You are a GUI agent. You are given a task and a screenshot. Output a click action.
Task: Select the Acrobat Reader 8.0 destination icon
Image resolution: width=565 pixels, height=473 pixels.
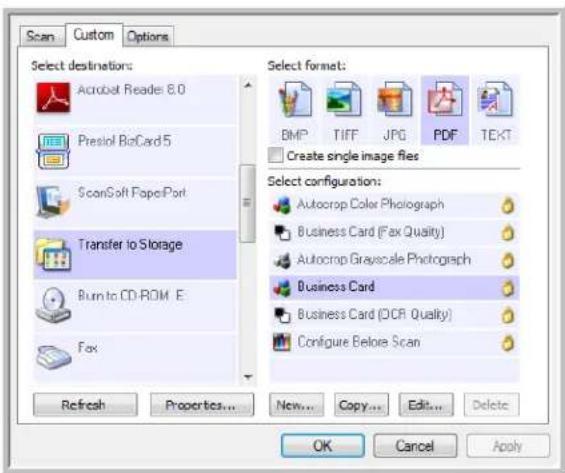coord(53,97)
